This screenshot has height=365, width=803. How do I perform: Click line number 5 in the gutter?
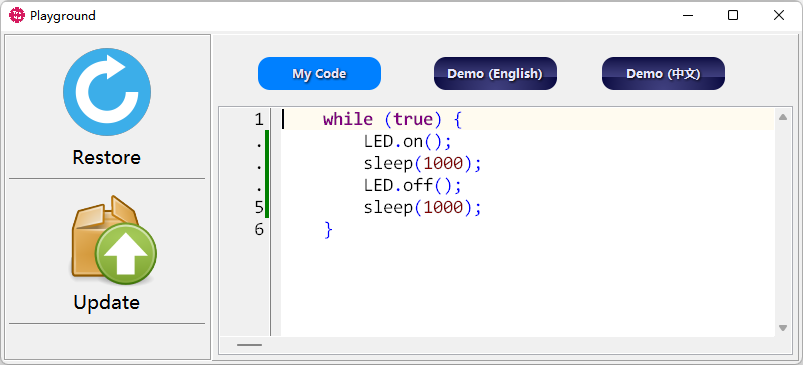click(259, 208)
